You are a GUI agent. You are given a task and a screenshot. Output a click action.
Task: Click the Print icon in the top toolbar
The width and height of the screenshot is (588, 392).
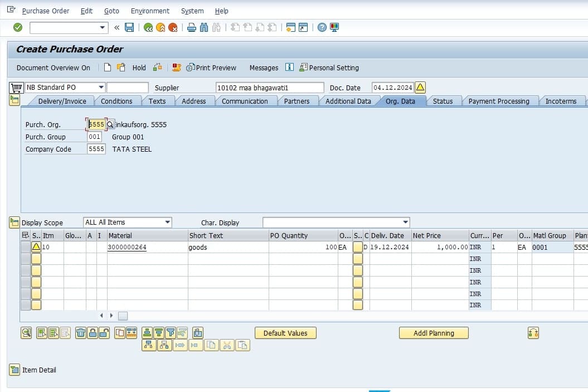tap(192, 27)
